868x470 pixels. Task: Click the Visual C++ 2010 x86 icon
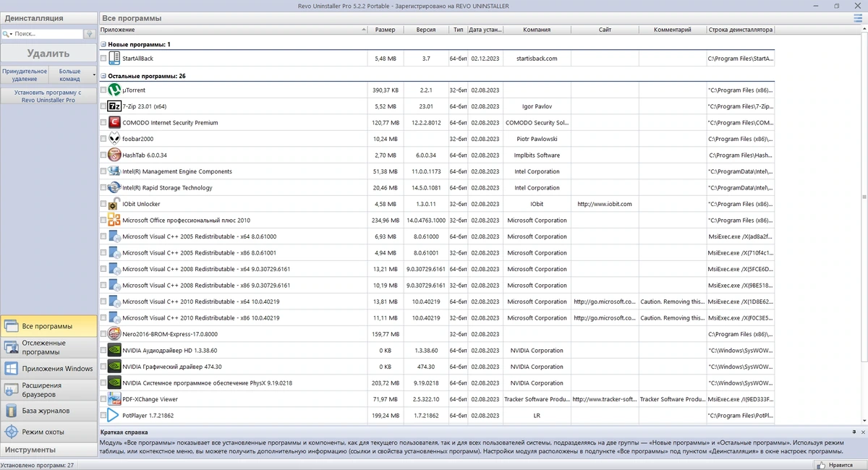pyautogui.click(x=114, y=318)
